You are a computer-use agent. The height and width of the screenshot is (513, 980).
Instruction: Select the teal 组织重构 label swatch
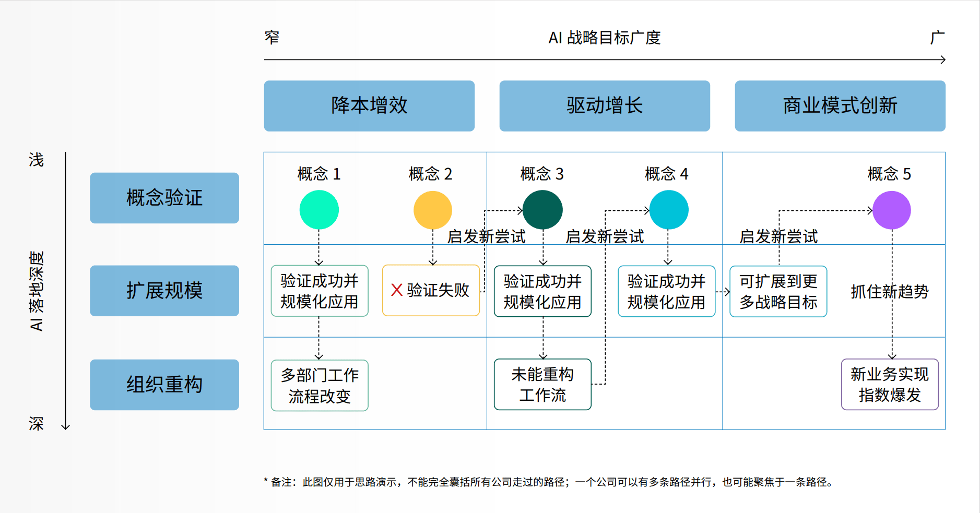click(163, 385)
